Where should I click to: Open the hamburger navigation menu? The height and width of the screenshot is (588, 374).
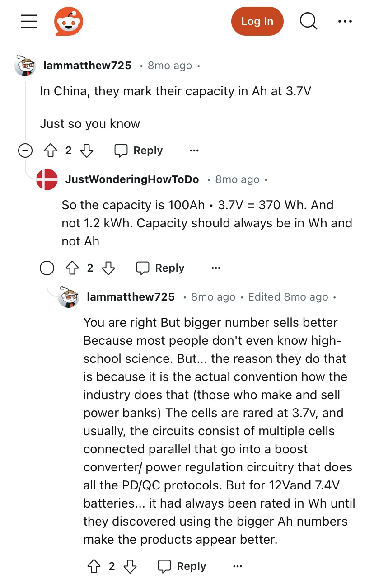pyautogui.click(x=29, y=21)
